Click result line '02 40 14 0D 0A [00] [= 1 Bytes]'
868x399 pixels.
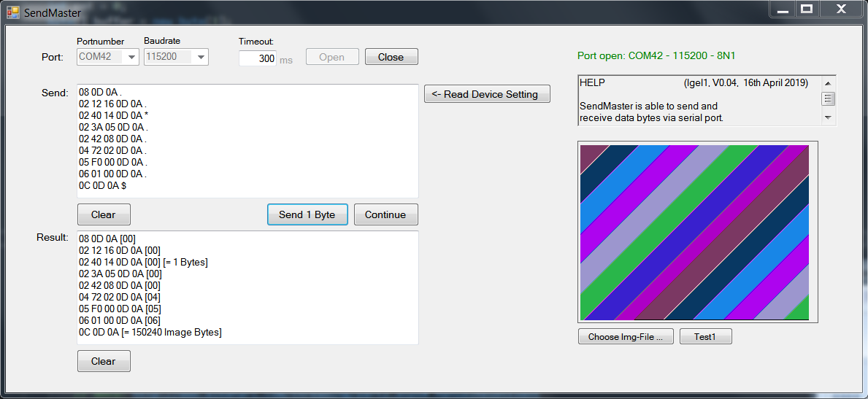tap(143, 262)
